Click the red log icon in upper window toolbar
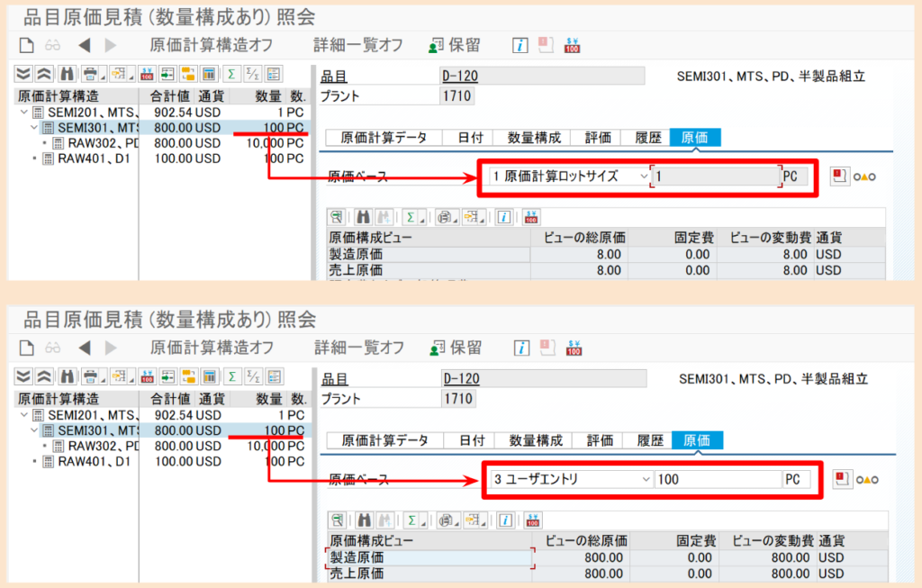 (547, 45)
